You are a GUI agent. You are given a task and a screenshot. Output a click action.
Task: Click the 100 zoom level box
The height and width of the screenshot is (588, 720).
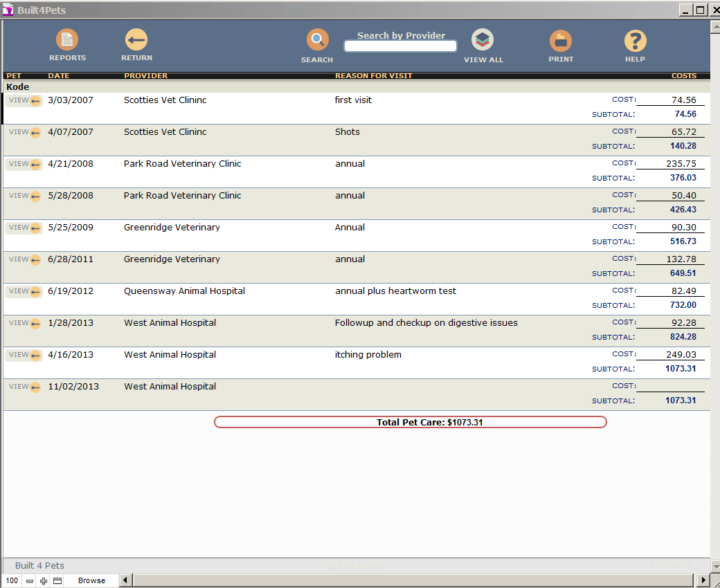click(x=12, y=581)
